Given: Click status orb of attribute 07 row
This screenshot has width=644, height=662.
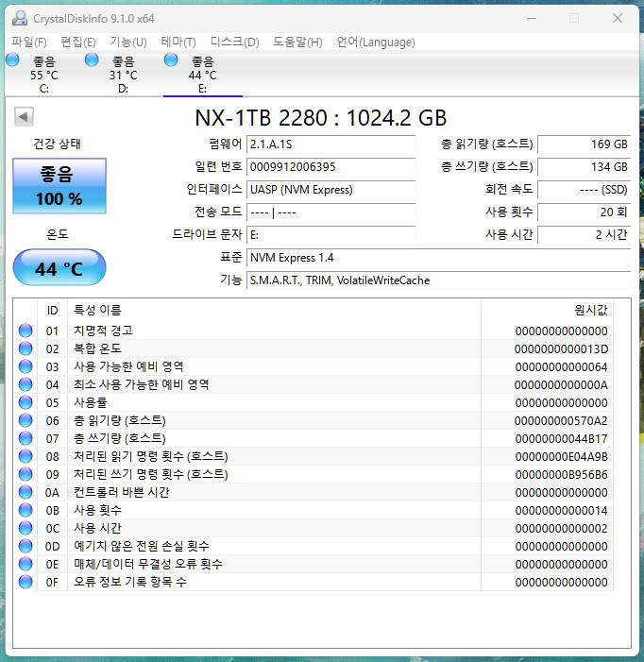Looking at the screenshot, I should click(25, 438).
